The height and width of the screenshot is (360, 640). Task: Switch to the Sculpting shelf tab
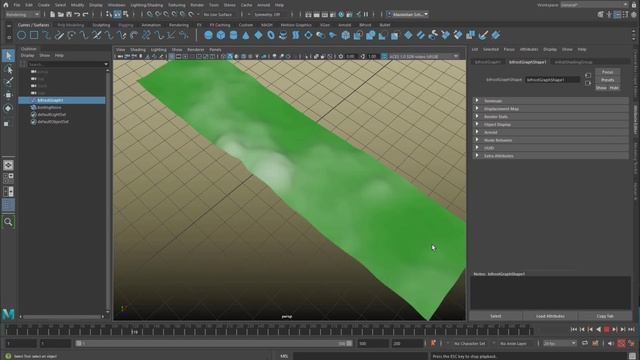coord(101,25)
